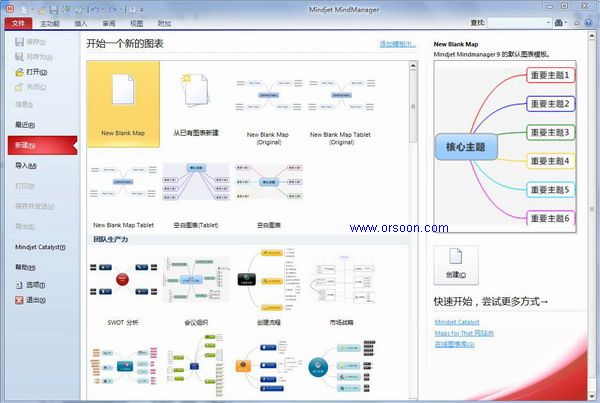Select the highlighted 新建 menu entry

[x=42, y=145]
